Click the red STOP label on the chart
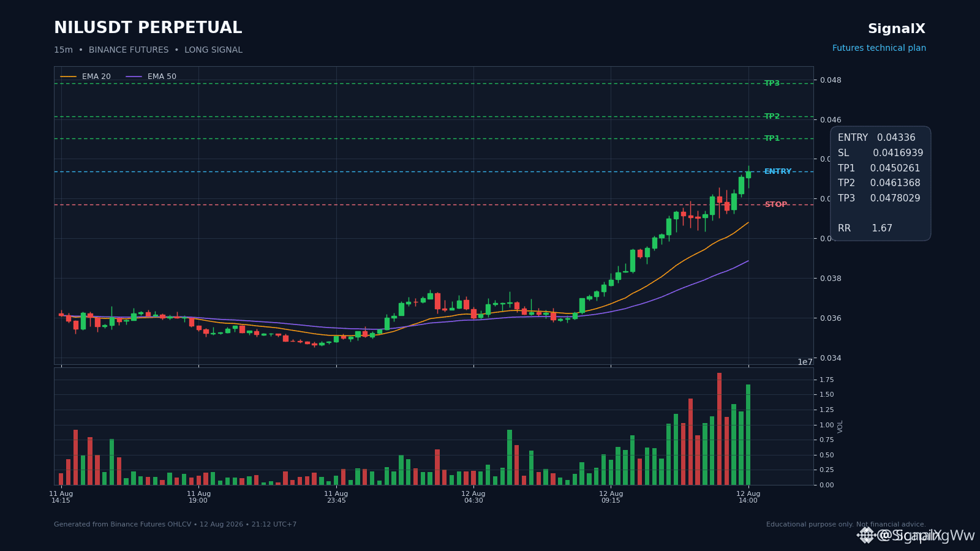 [x=775, y=204]
